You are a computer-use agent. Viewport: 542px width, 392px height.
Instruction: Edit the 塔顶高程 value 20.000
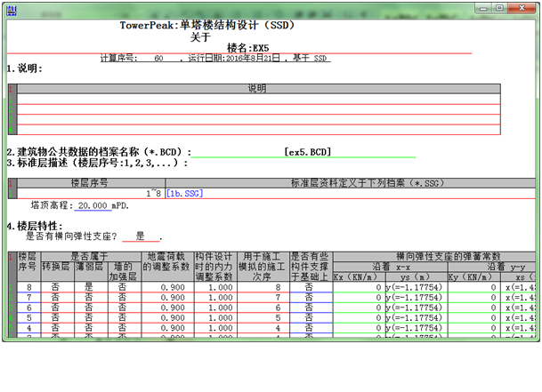(x=93, y=206)
